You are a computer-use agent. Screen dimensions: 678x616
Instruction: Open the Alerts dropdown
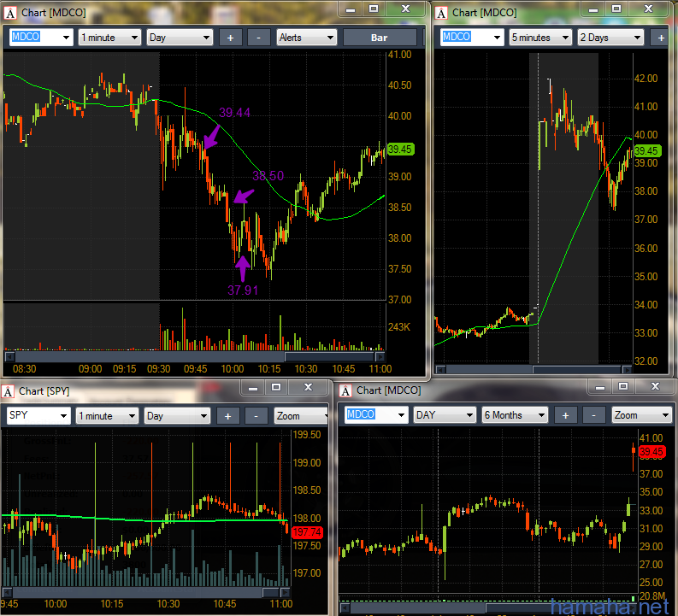[x=307, y=38]
